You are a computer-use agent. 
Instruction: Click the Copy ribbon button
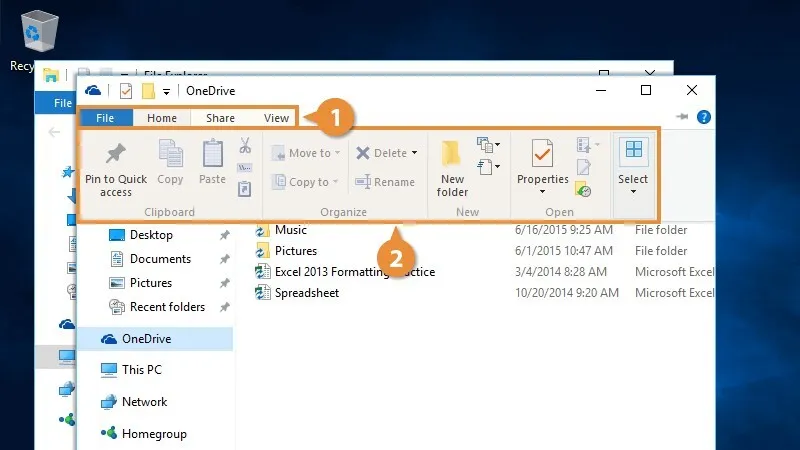pyautogui.click(x=170, y=162)
